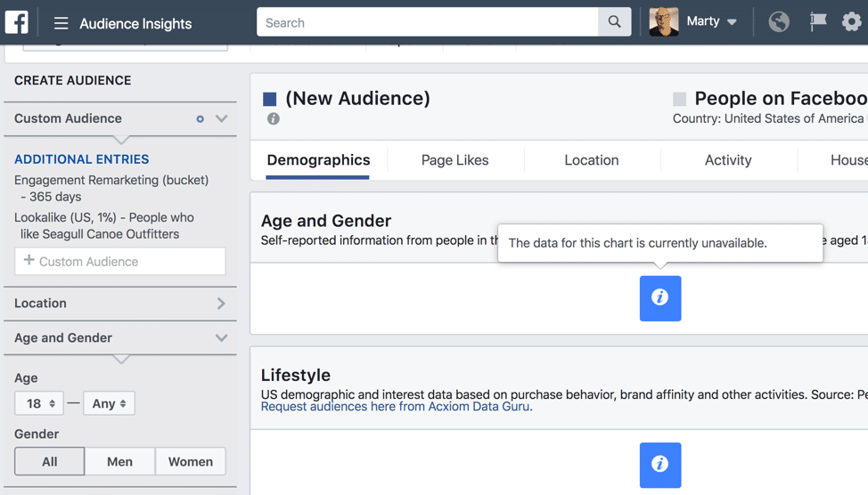The height and width of the screenshot is (495, 868).
Task: Open the globe notifications icon
Action: (x=779, y=21)
